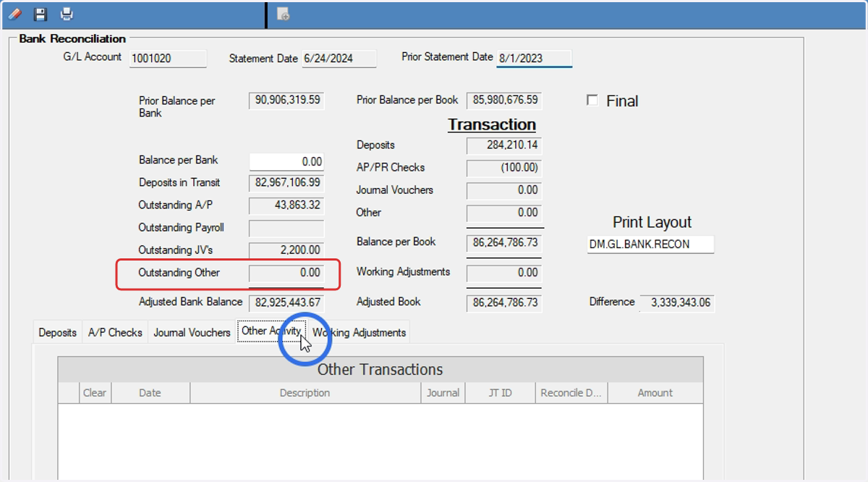Click the Working Adjustments label text

point(403,272)
